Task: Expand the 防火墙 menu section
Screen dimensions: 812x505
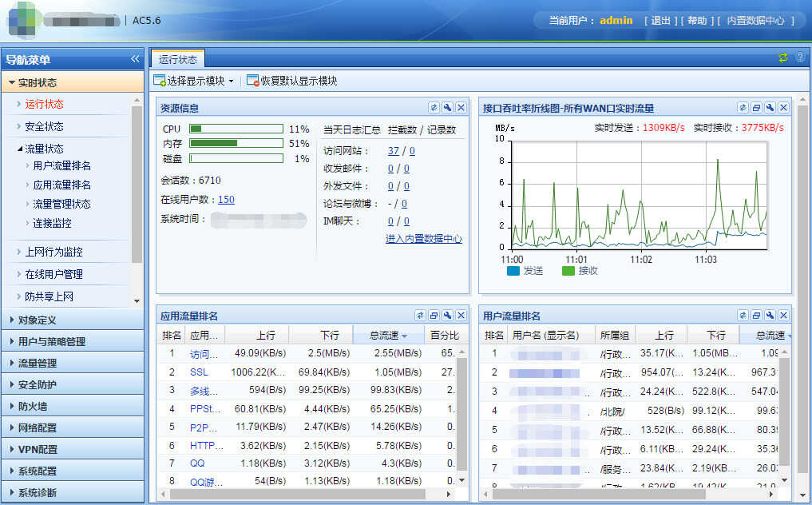Action: (x=73, y=407)
